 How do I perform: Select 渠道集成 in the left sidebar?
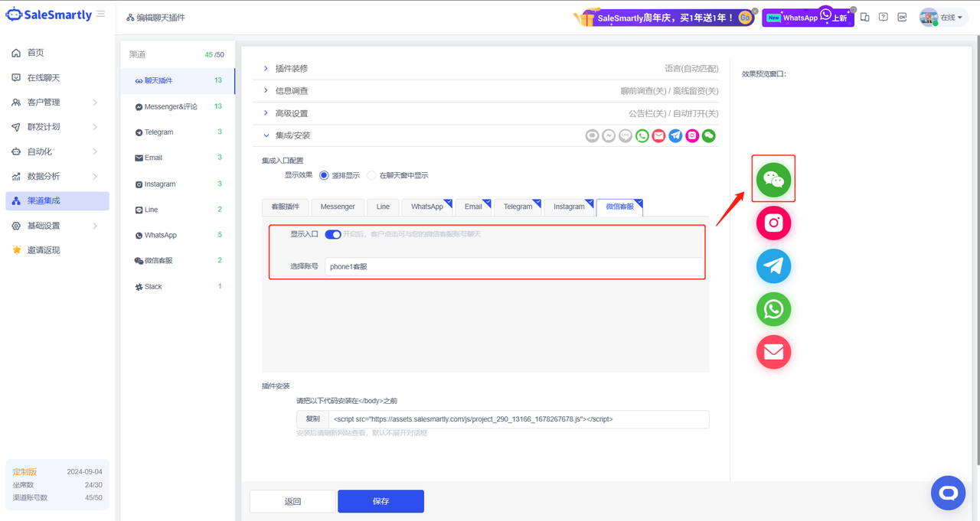click(x=57, y=200)
